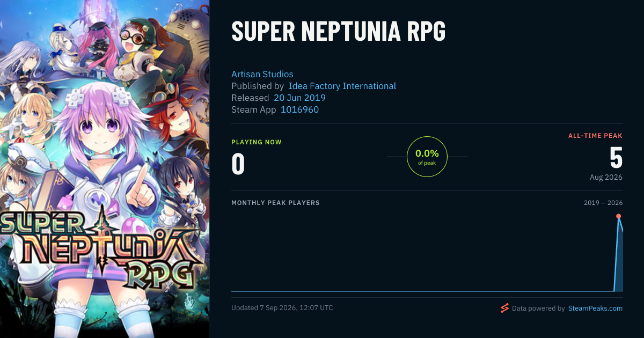The image size is (644, 338).
Task: Click the 20 Jun 2019 release date
Action: [x=299, y=98]
